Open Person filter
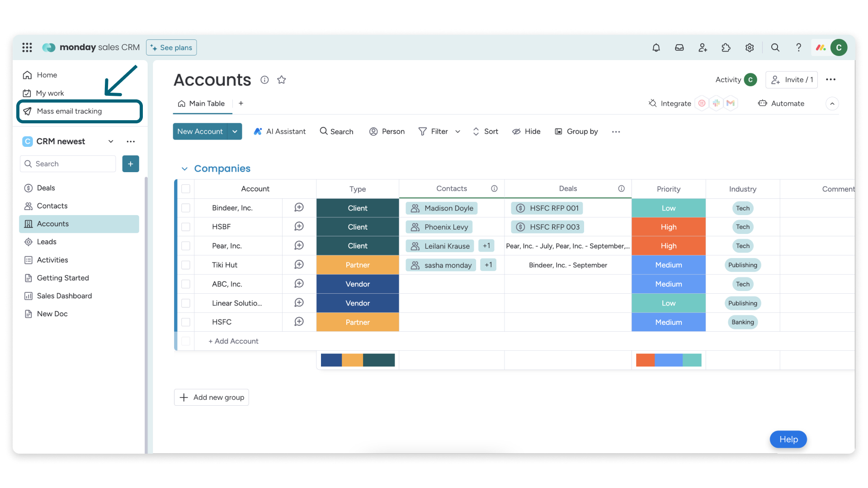Screen dimensions: 868x488 387,131
